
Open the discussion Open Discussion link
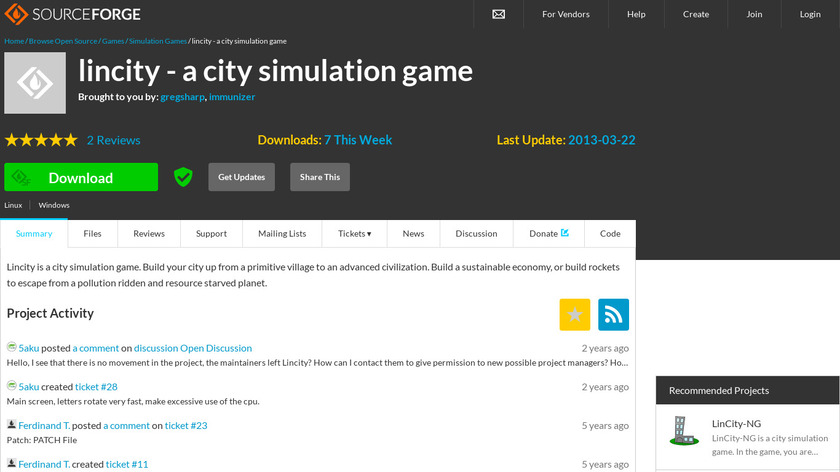[x=193, y=348]
